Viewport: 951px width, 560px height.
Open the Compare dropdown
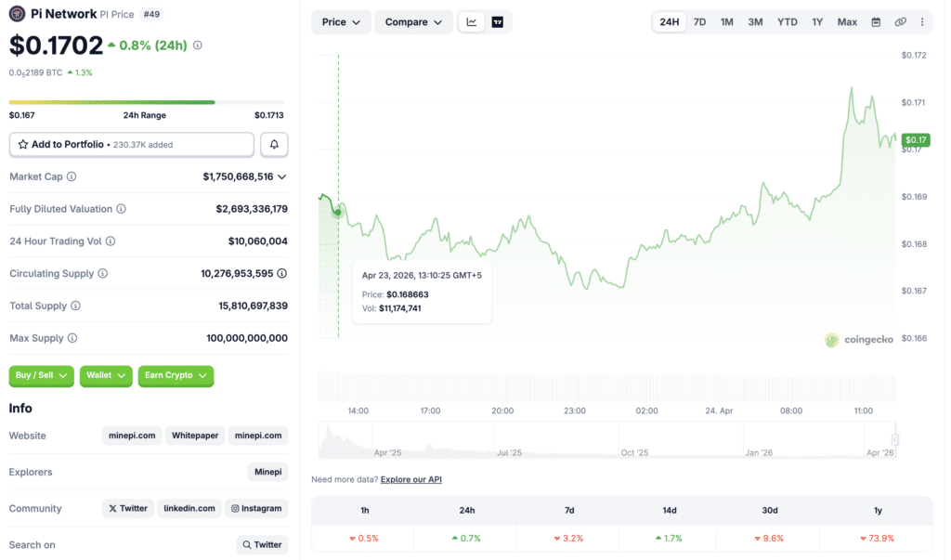click(412, 21)
